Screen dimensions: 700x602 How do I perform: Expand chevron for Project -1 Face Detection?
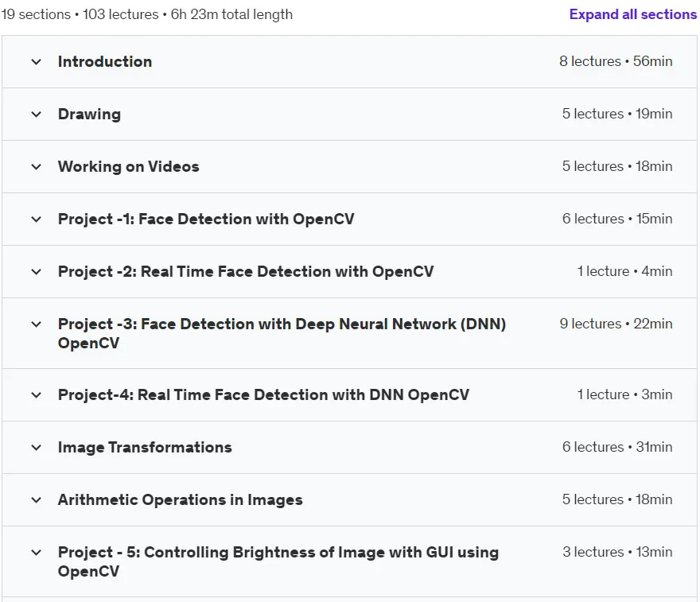[x=36, y=219]
